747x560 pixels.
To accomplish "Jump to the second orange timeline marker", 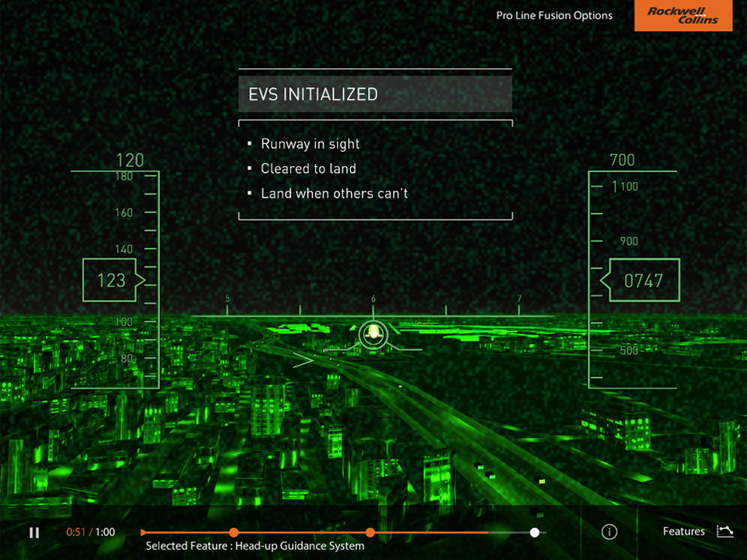I will coord(370,533).
